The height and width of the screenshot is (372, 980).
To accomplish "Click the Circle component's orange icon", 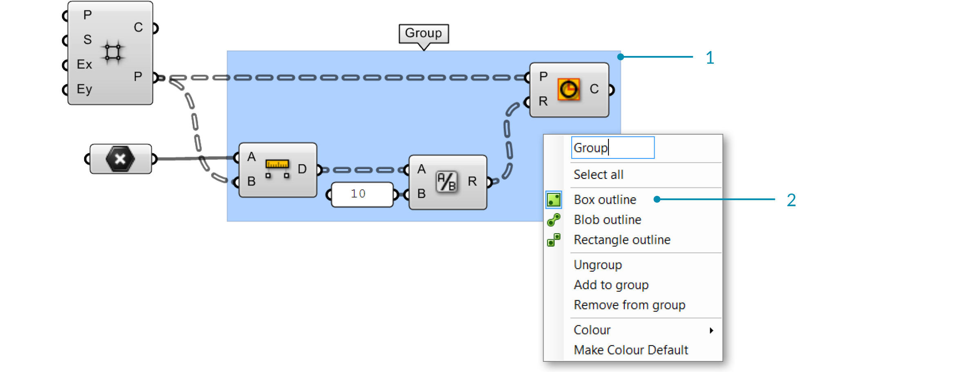I will click(x=568, y=89).
